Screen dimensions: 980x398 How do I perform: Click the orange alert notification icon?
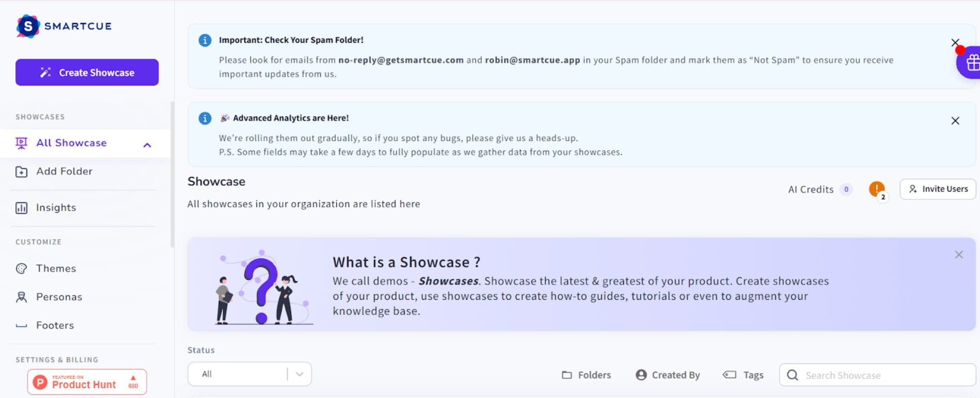(876, 189)
